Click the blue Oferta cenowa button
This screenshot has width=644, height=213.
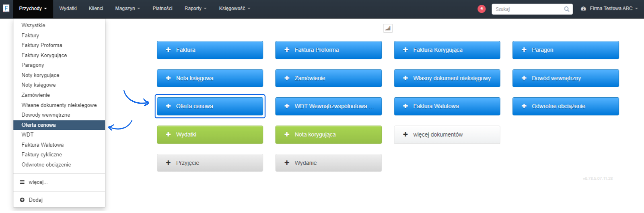[210, 106]
